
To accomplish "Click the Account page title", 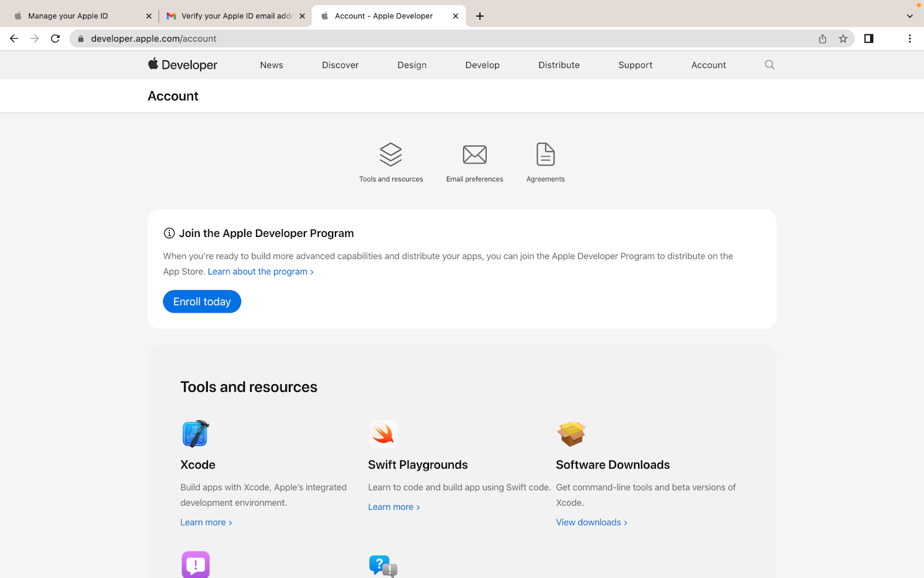I will tap(173, 96).
